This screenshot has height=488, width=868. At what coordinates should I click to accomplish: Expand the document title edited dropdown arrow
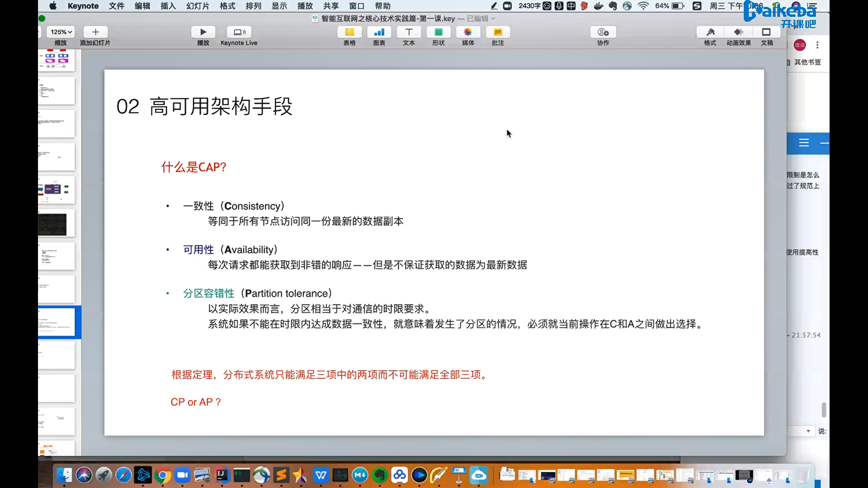(493, 19)
